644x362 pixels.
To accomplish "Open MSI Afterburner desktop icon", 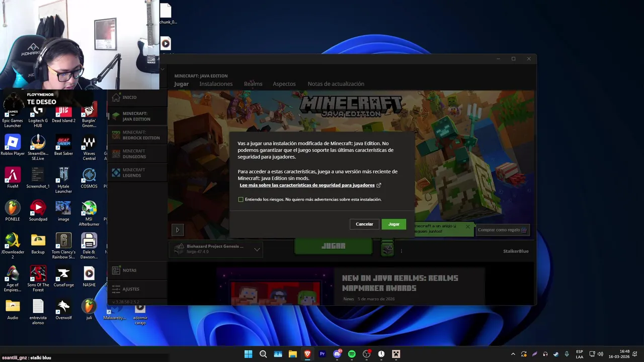I will 89,213.
